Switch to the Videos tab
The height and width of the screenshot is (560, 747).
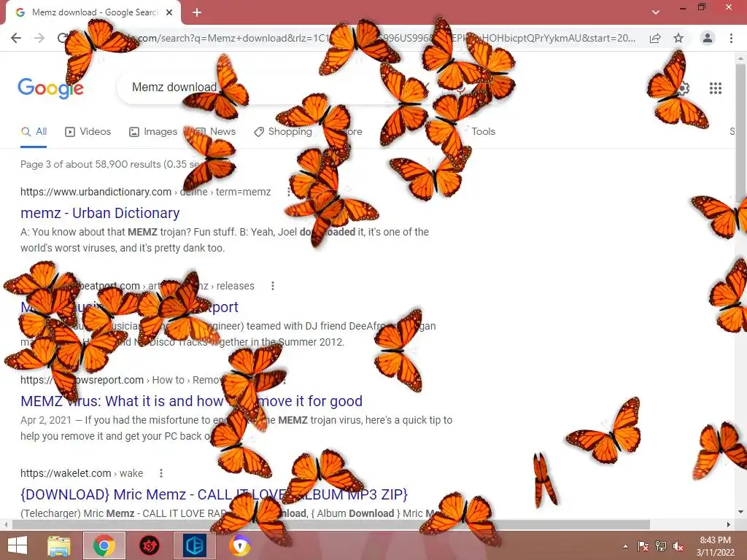point(88,132)
